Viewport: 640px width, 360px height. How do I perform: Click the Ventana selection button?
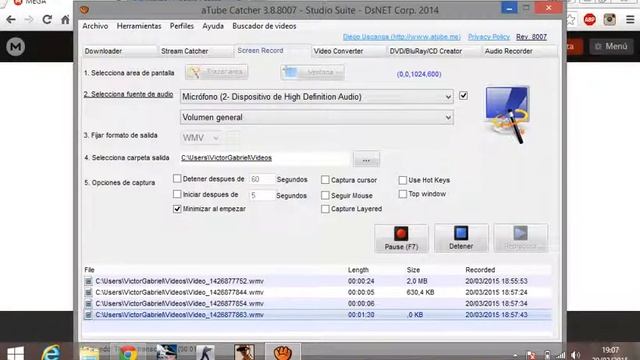(x=312, y=72)
